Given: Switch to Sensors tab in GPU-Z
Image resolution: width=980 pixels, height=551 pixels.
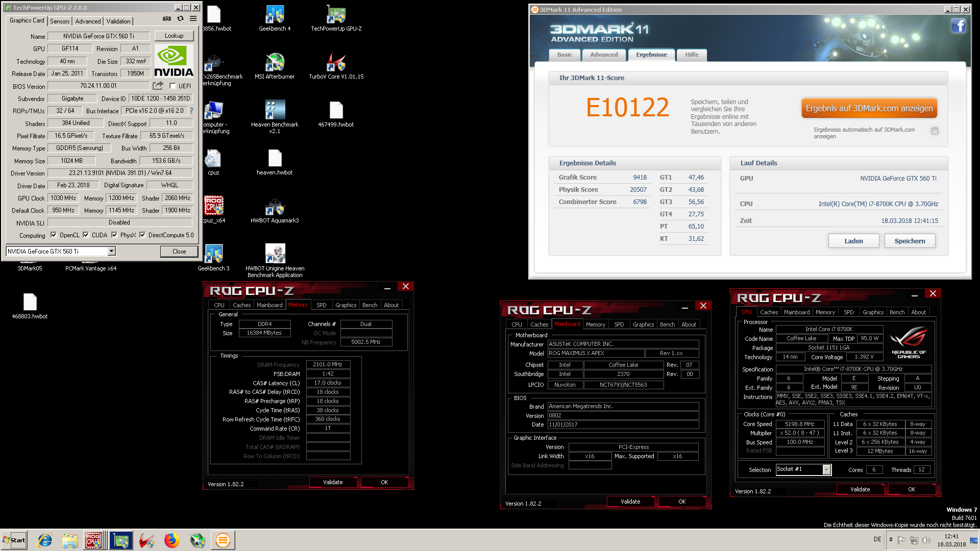Looking at the screenshot, I should point(60,21).
